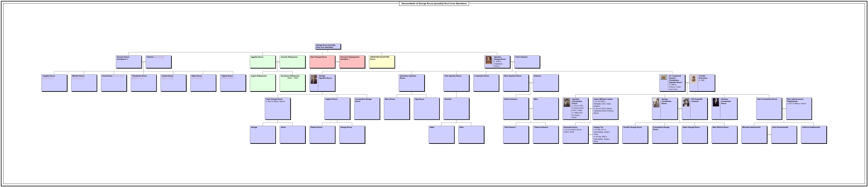The height and width of the screenshot is (187, 868).
Task: Select the Alexander Rocos box
Action: pos(575,135)
